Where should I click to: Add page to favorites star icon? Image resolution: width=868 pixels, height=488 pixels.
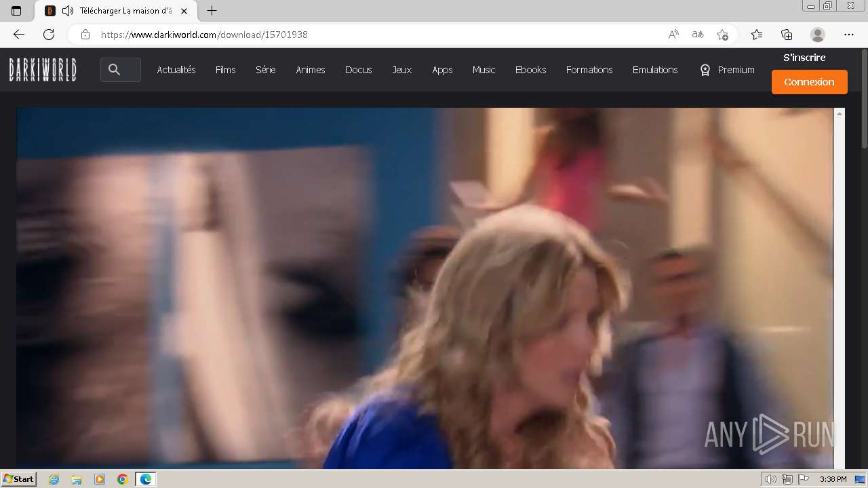[x=722, y=35]
